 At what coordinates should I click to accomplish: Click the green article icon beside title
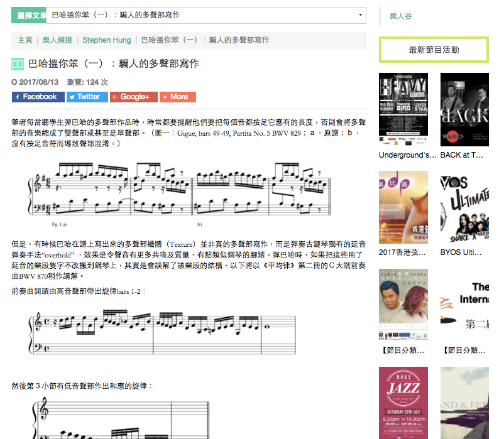(18, 63)
